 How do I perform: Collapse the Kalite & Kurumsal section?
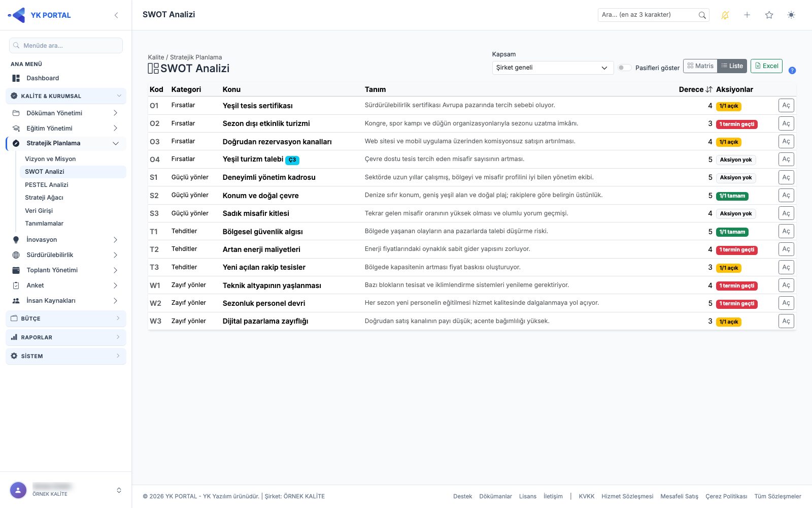66,96
